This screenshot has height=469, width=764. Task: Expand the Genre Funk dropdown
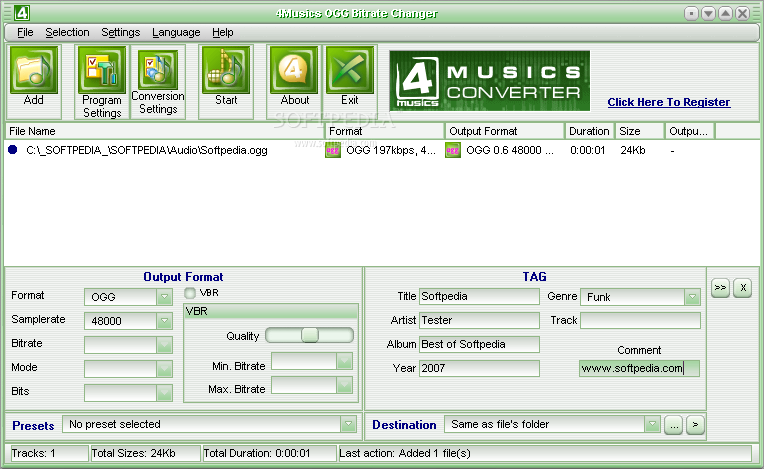click(x=692, y=297)
